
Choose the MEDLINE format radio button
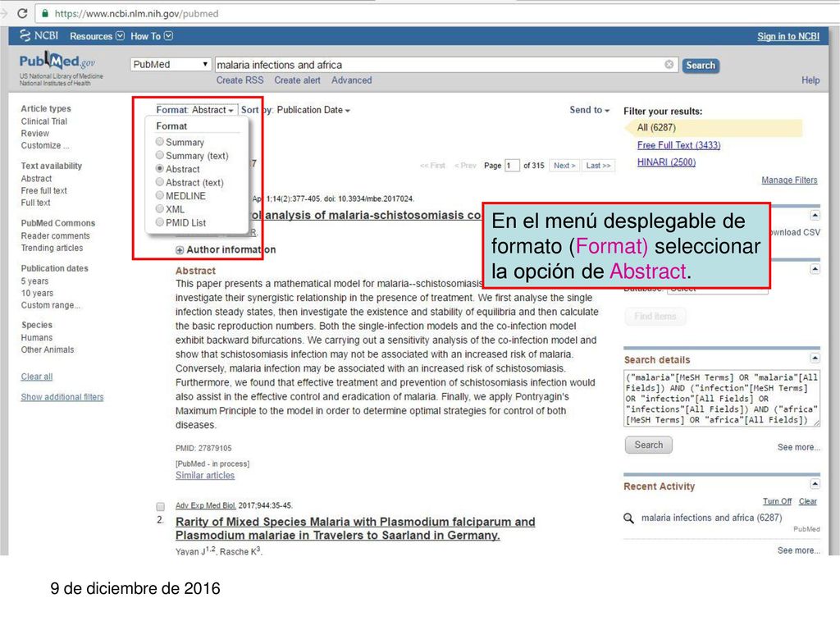(160, 195)
